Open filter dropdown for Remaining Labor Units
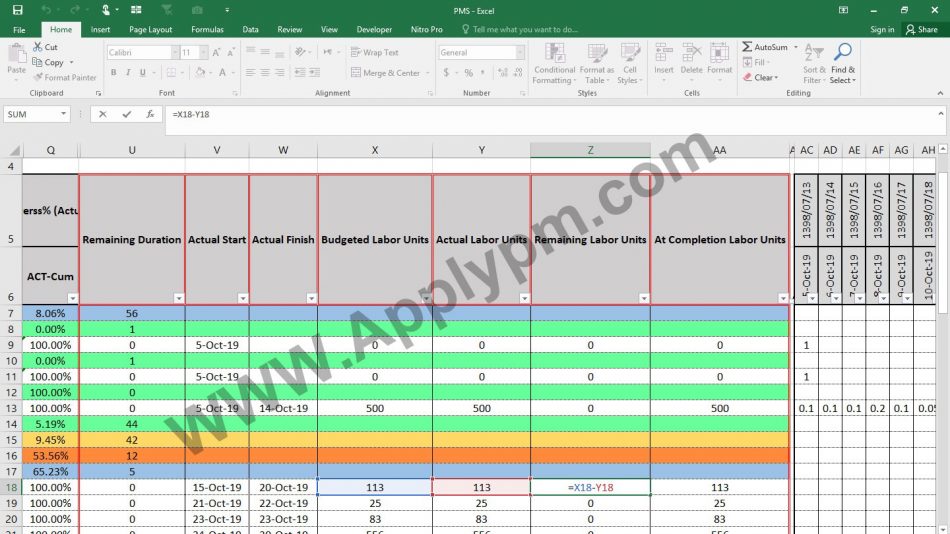950x534 pixels. tap(644, 298)
